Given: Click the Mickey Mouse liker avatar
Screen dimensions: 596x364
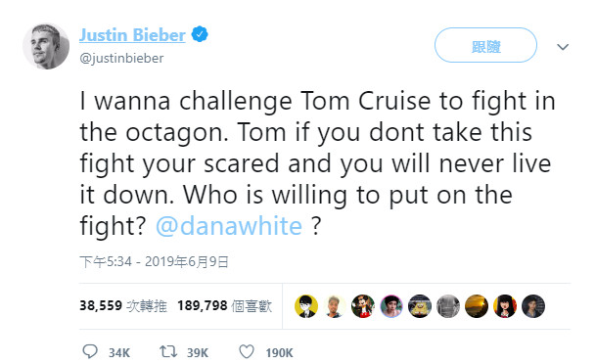Looking at the screenshot, I should (x=363, y=306).
